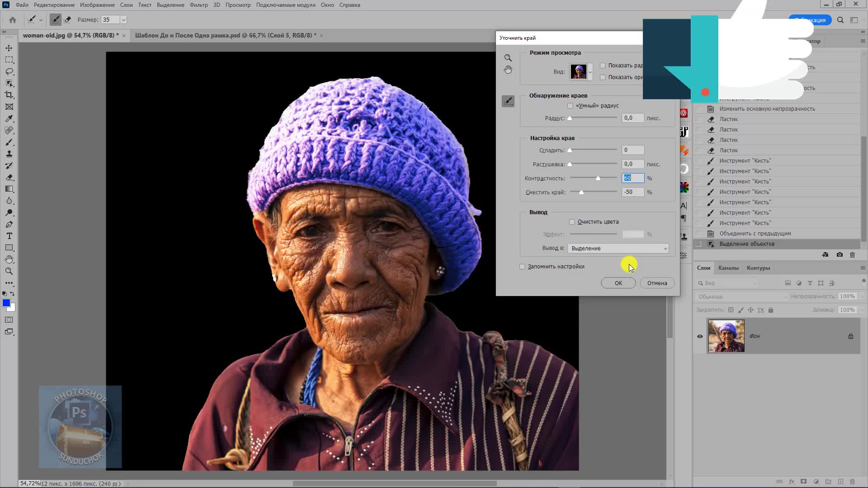
Task: Create new snapshot camera icon in History
Action: click(840, 255)
